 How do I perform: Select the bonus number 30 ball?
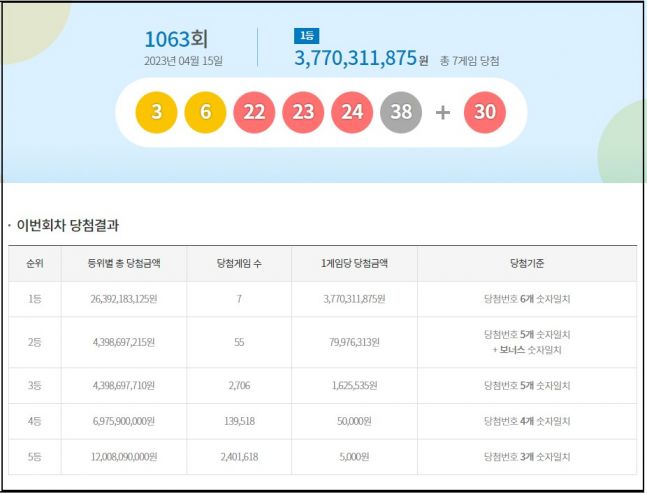[485, 113]
